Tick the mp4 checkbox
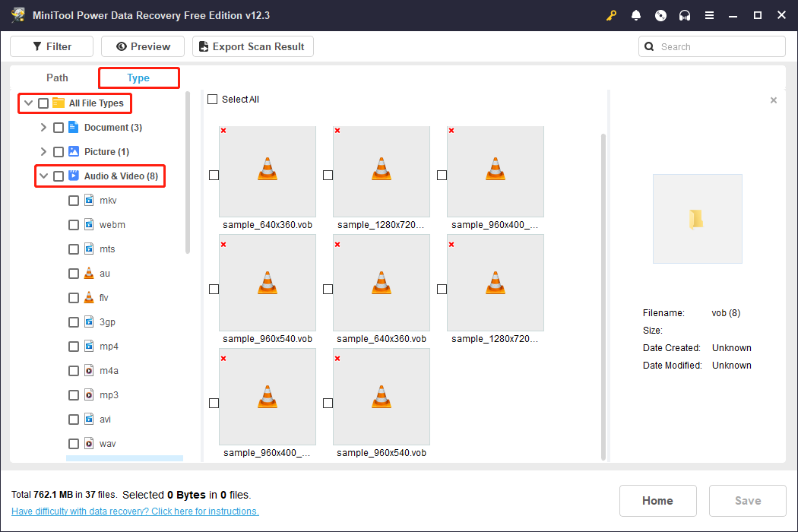This screenshot has width=798, height=532. 74,347
